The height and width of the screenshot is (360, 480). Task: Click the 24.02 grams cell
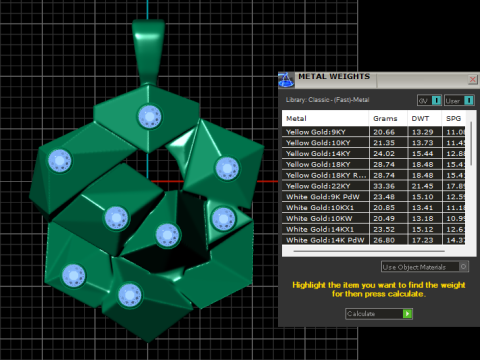point(388,153)
